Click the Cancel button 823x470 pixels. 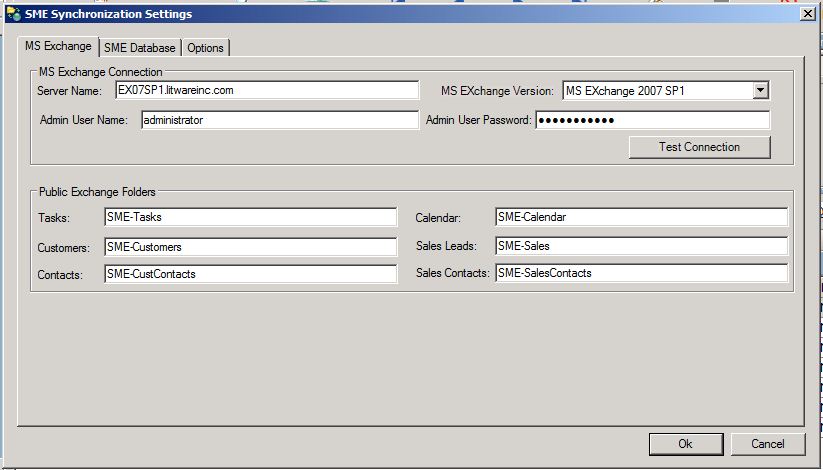(x=768, y=444)
